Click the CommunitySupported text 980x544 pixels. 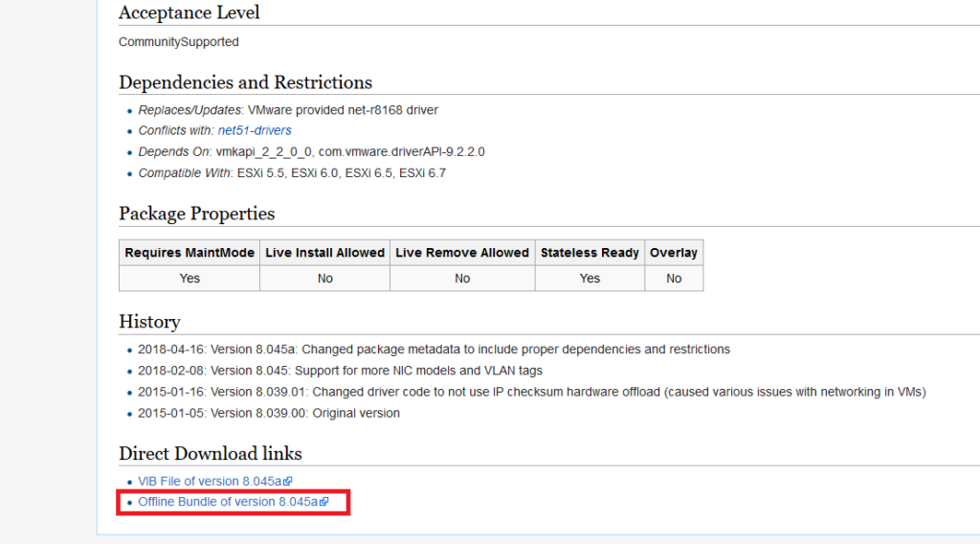point(179,42)
